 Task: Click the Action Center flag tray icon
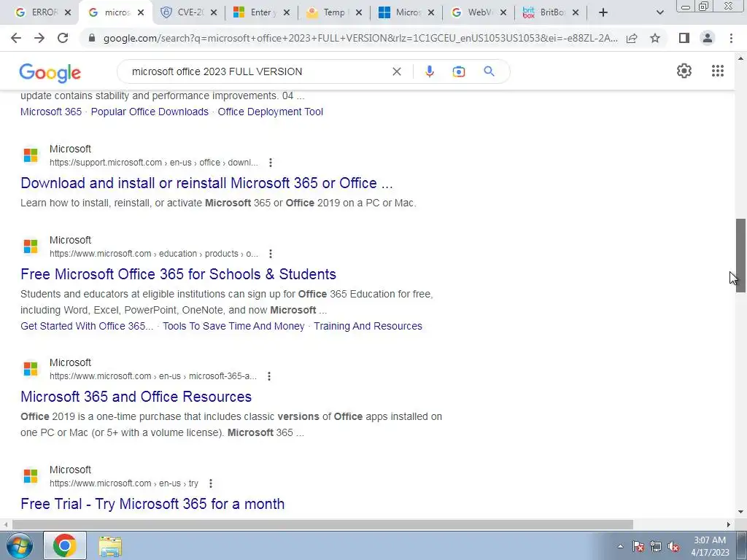pyautogui.click(x=638, y=547)
